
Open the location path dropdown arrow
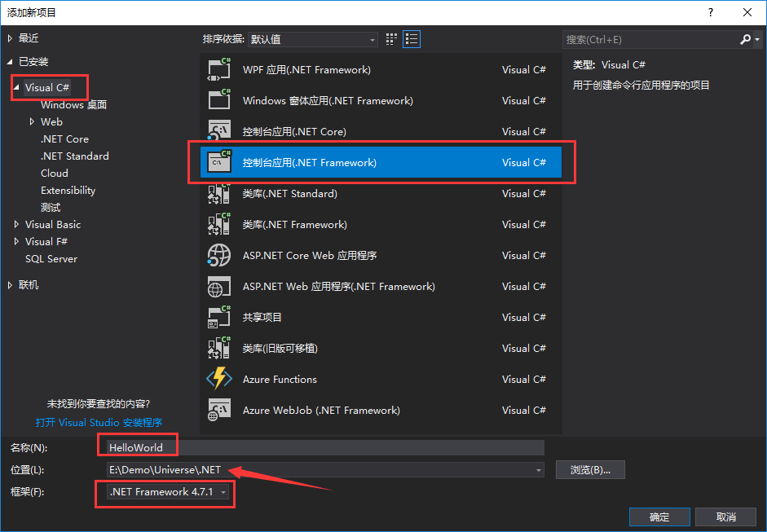point(538,470)
